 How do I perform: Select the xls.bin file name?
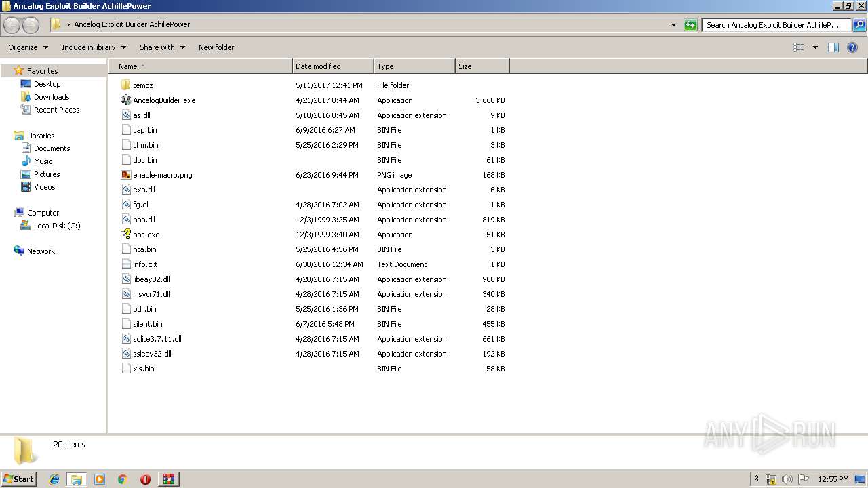pyautogui.click(x=143, y=369)
